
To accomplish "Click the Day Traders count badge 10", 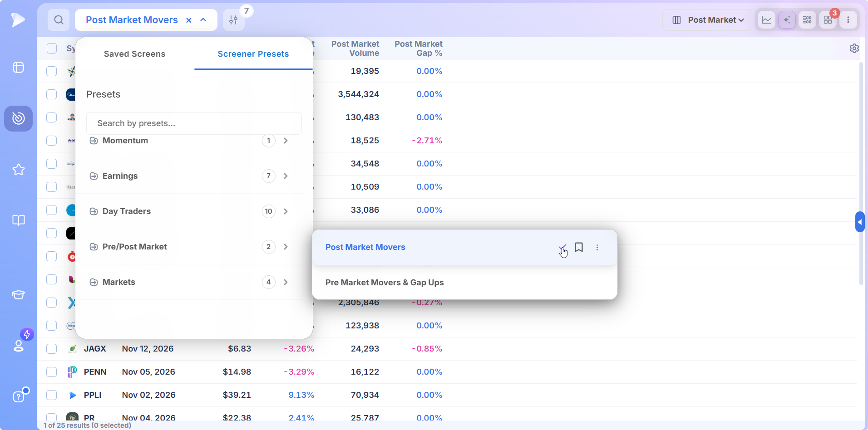I will point(269,211).
